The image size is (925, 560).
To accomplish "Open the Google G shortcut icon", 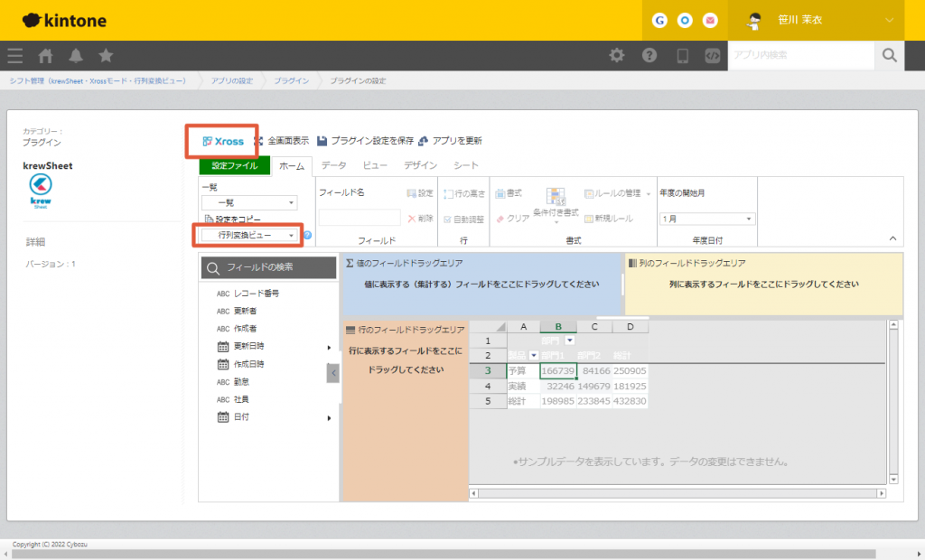I will [659, 21].
